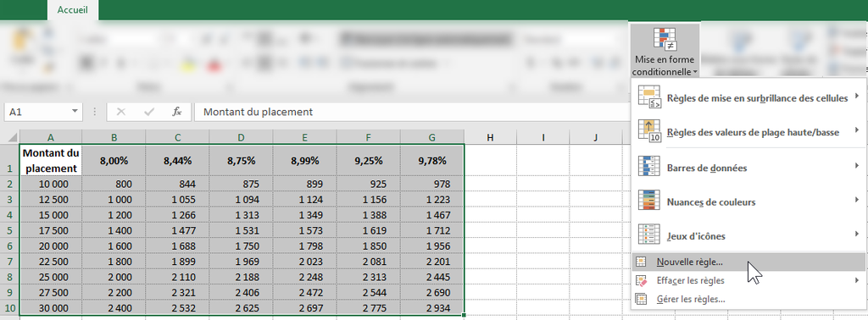The height and width of the screenshot is (320, 868).
Task: Select column B header
Action: (114, 137)
